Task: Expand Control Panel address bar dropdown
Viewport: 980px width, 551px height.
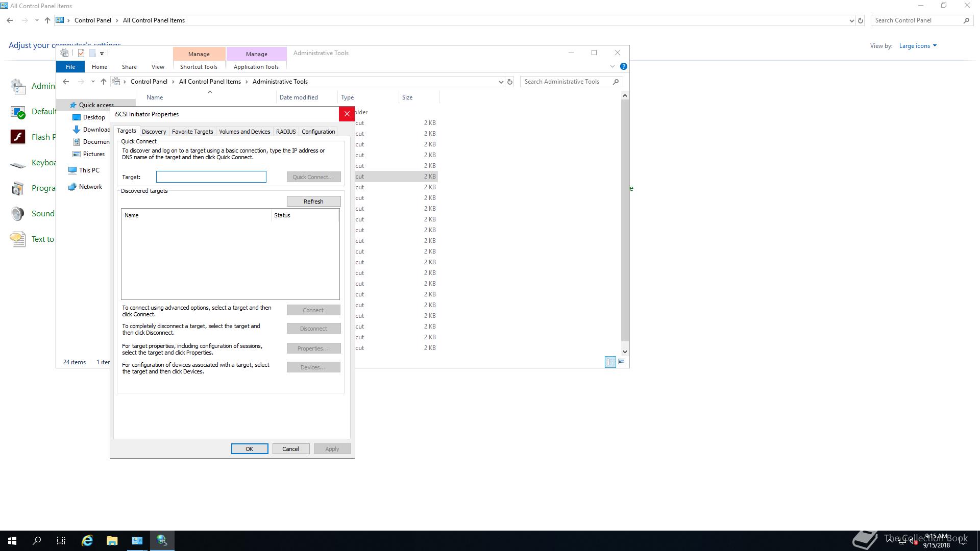Action: coord(851,20)
